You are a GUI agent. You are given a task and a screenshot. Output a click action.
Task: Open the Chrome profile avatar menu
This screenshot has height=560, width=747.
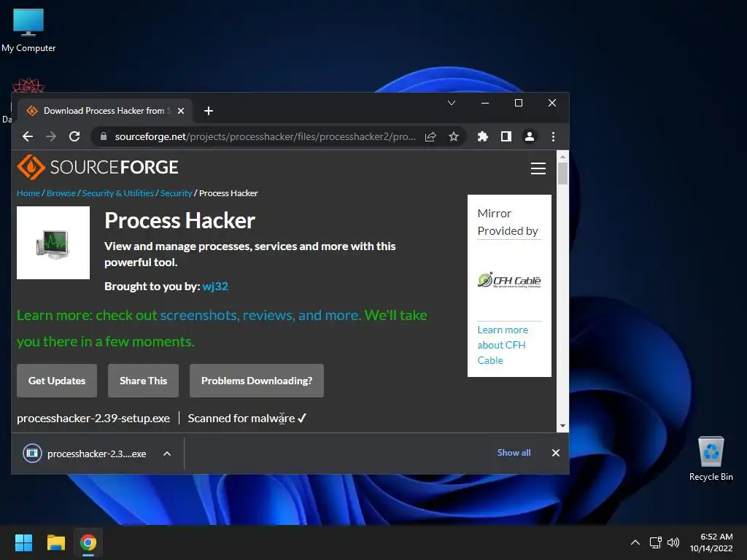(x=530, y=136)
